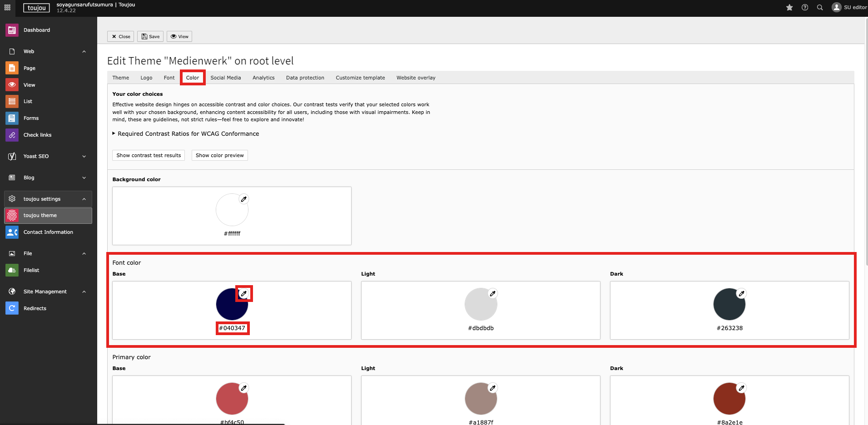
Task: Expand the Yoast SEO sidebar group
Action: (x=84, y=156)
